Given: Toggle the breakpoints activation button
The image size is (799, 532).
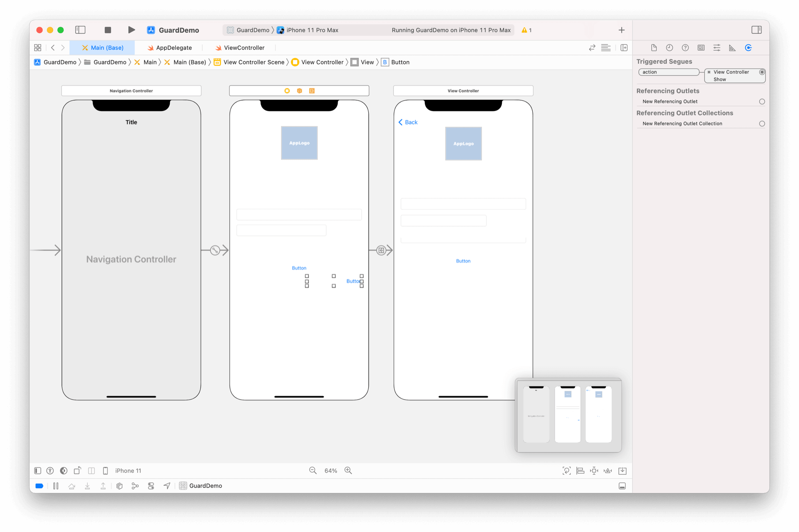Looking at the screenshot, I should pos(40,486).
